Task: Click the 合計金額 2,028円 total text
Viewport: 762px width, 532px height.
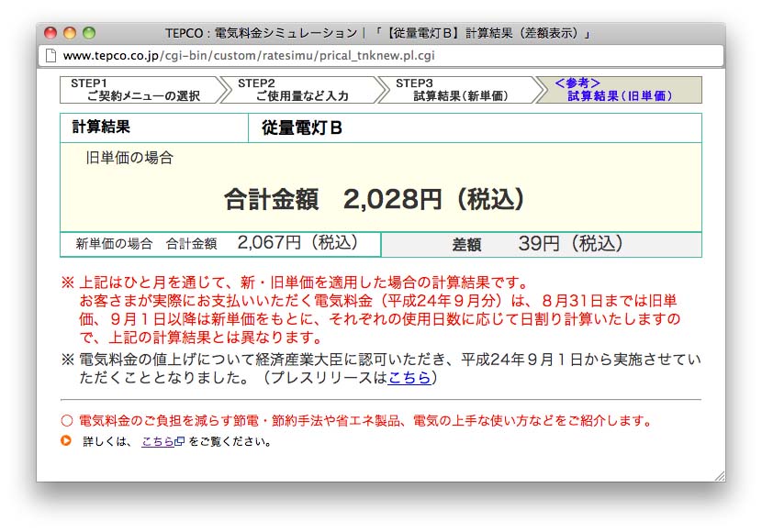Action: (x=375, y=199)
